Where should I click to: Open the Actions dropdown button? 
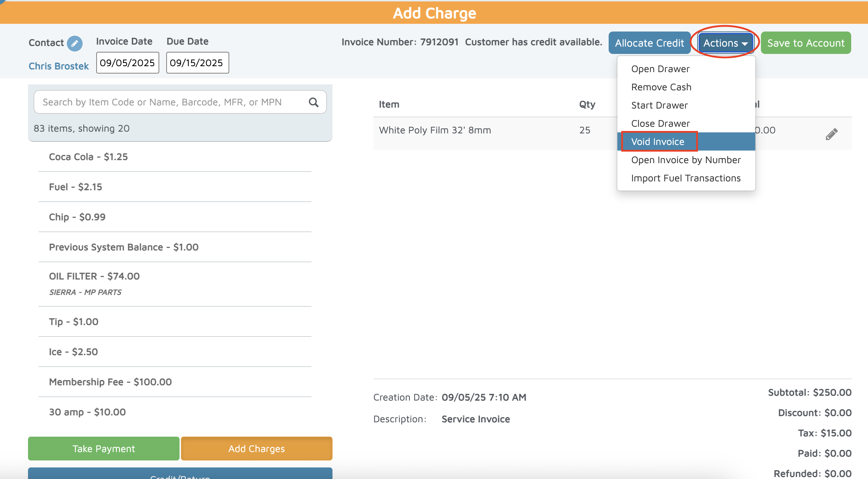[x=725, y=43]
